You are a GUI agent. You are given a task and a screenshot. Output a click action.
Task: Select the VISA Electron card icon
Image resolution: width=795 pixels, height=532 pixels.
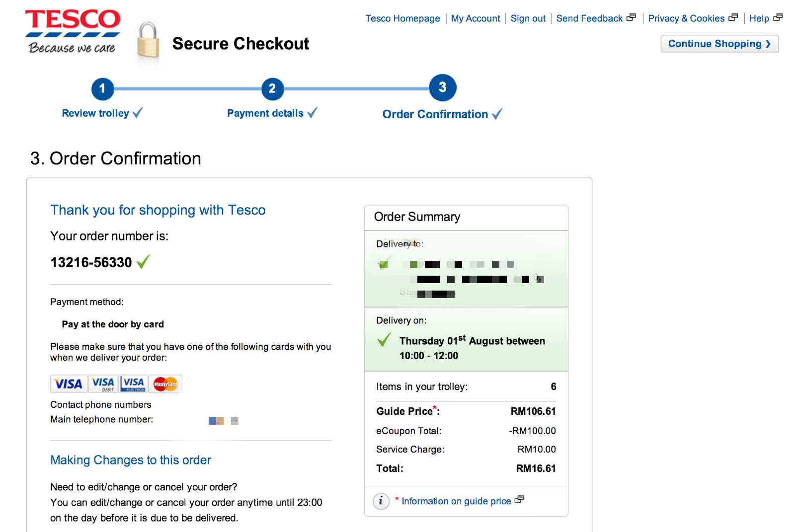pos(132,383)
